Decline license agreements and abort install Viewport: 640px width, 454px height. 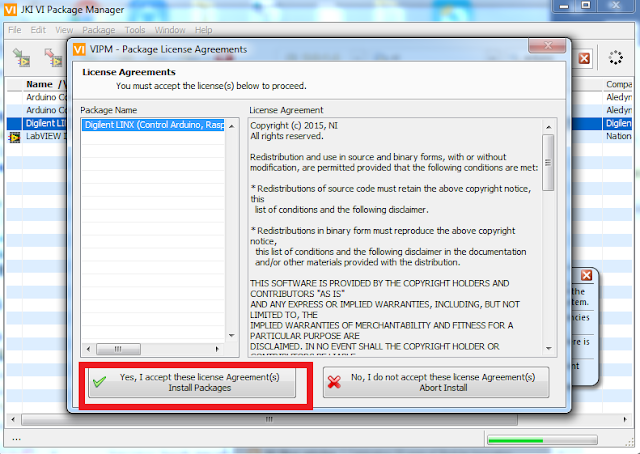(x=436, y=383)
